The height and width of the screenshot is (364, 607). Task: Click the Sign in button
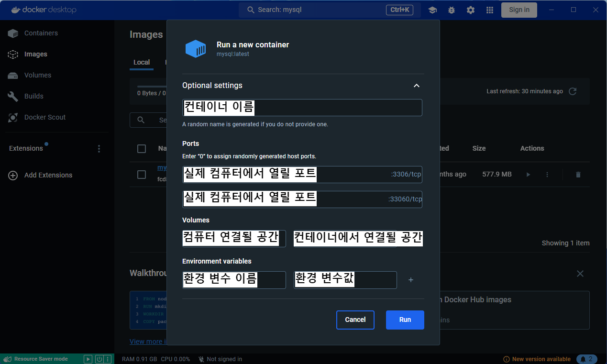(x=519, y=10)
